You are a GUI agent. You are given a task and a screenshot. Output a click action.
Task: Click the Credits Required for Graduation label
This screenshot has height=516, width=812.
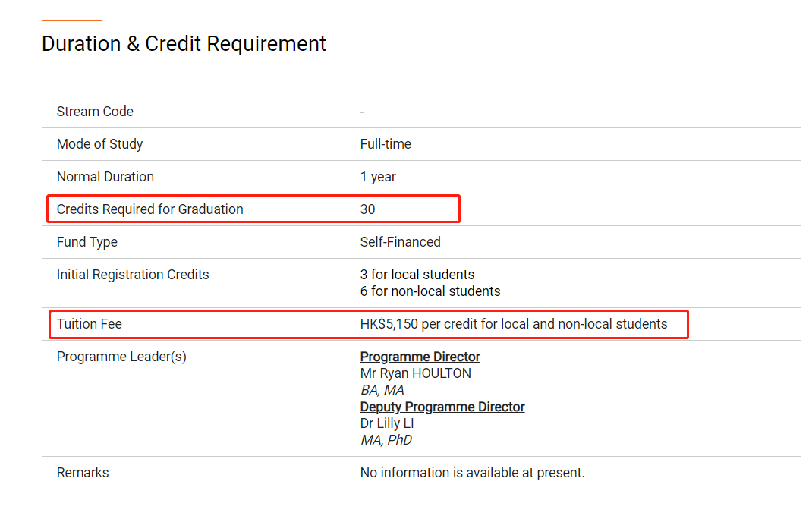tap(149, 209)
